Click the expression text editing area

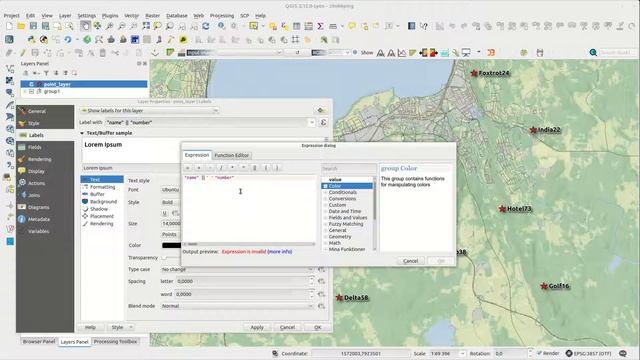pyautogui.click(x=249, y=209)
